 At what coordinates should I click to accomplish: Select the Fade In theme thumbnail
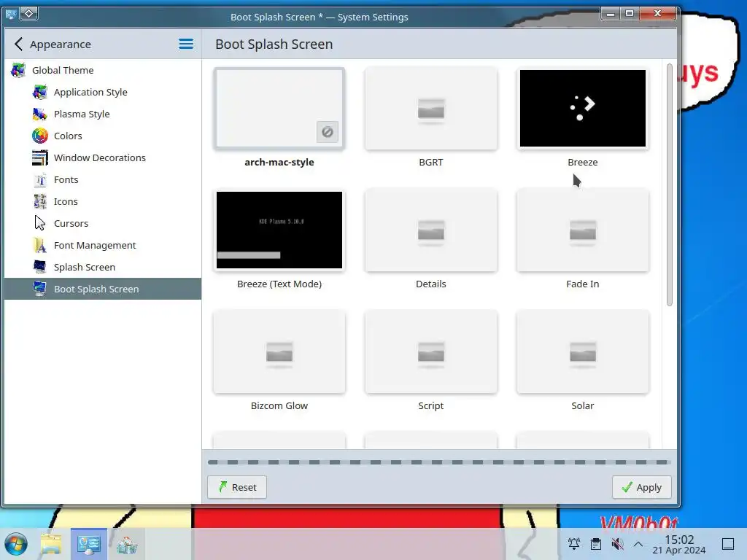583,230
